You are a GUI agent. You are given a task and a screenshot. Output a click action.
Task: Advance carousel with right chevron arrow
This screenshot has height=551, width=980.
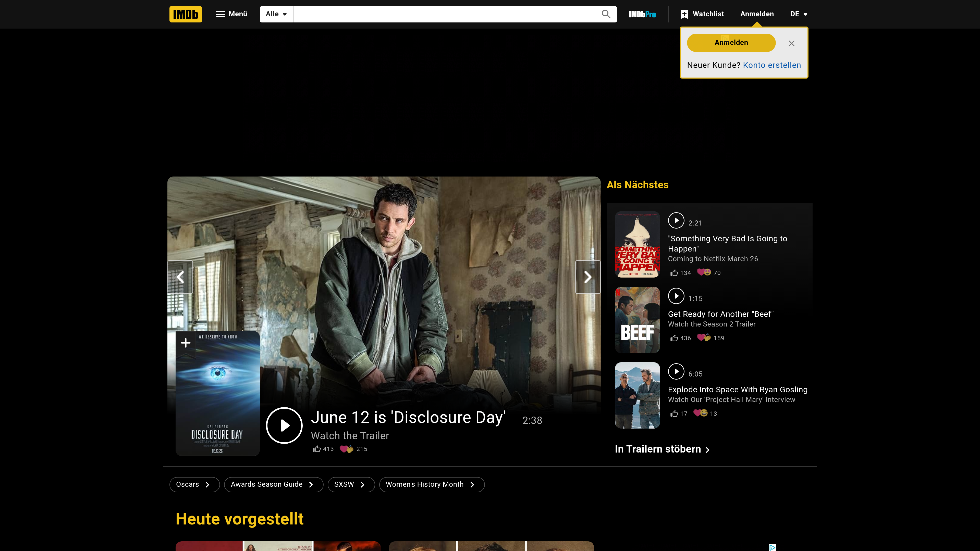click(587, 277)
